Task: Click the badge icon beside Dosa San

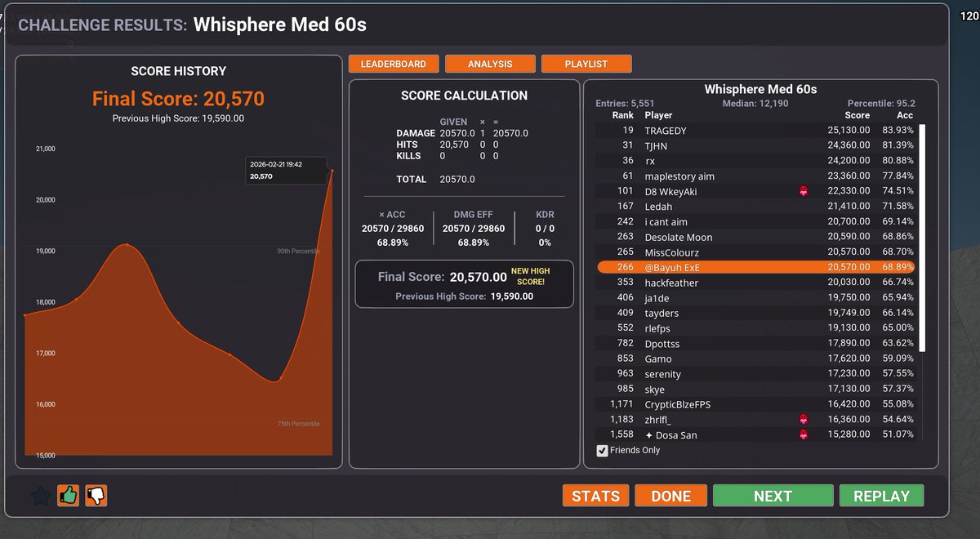Action: [x=804, y=434]
